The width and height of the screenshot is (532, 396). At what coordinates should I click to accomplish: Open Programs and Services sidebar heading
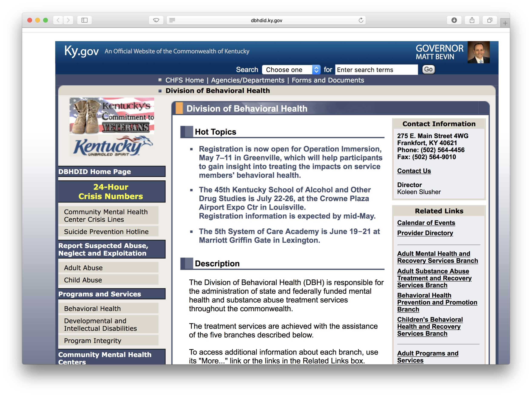coord(112,294)
